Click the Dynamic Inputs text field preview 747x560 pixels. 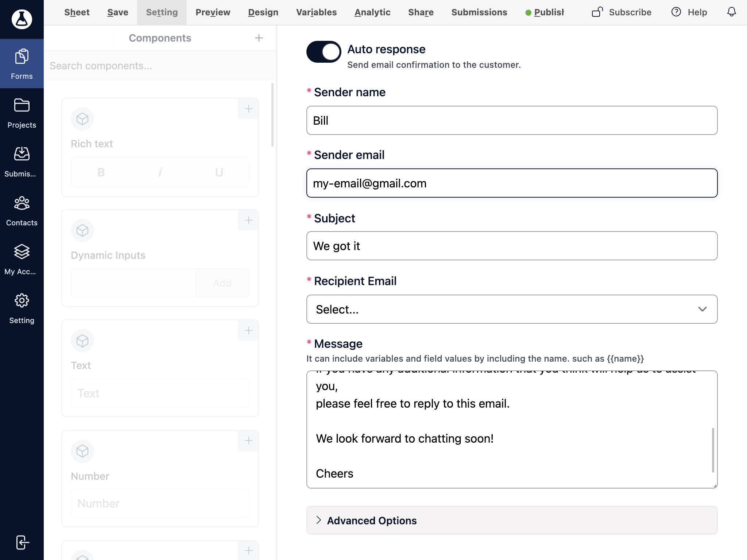(133, 283)
